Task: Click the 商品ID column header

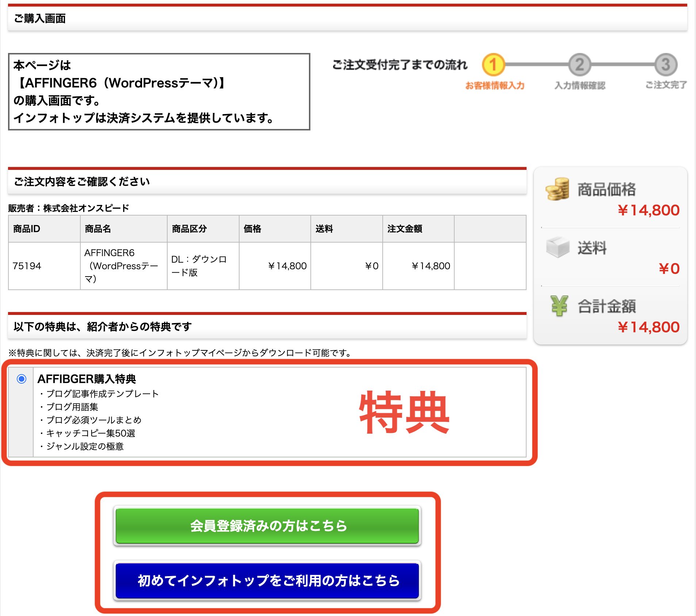Action: coord(44,229)
